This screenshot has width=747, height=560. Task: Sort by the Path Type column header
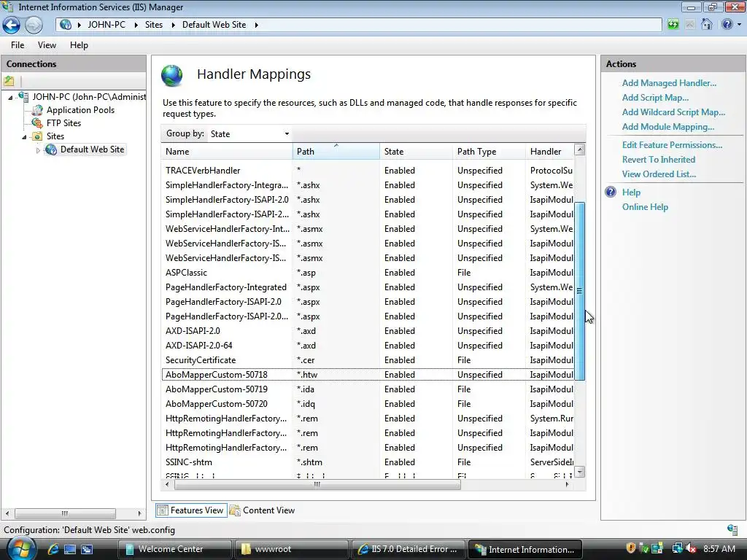tap(489, 152)
